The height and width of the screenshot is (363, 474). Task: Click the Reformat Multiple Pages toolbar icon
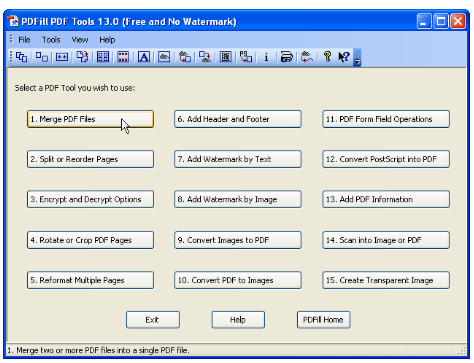(x=103, y=57)
